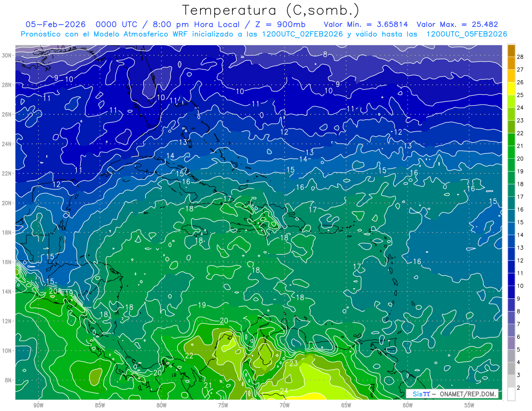This screenshot has height=411, width=532.
Task: Click the "12N" latitude axis label
Action: tap(7, 321)
